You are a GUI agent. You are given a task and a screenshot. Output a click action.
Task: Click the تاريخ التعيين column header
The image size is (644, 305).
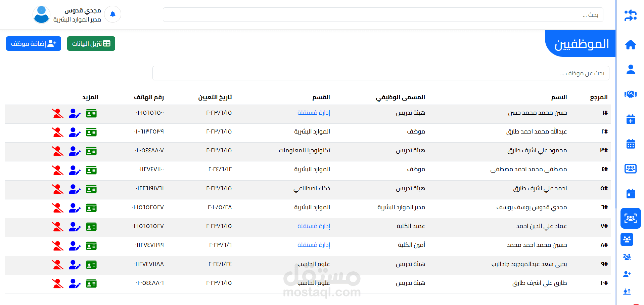point(215,98)
